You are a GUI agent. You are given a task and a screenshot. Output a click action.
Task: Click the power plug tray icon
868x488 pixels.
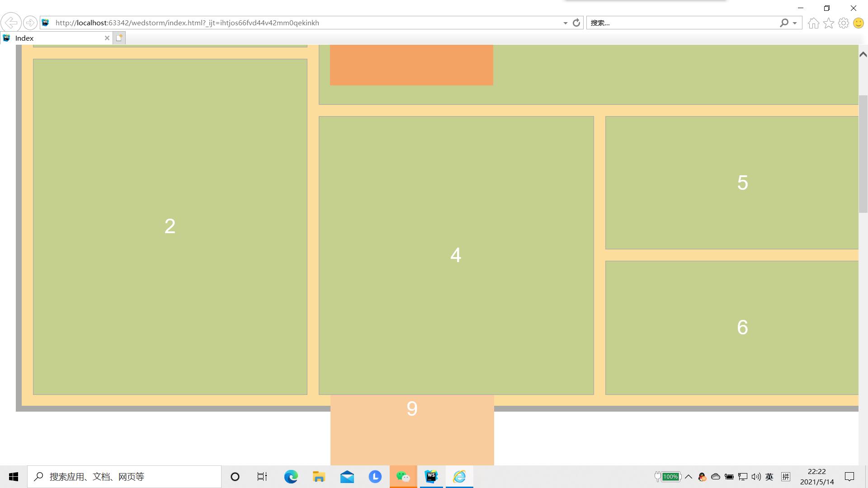pyautogui.click(x=729, y=477)
